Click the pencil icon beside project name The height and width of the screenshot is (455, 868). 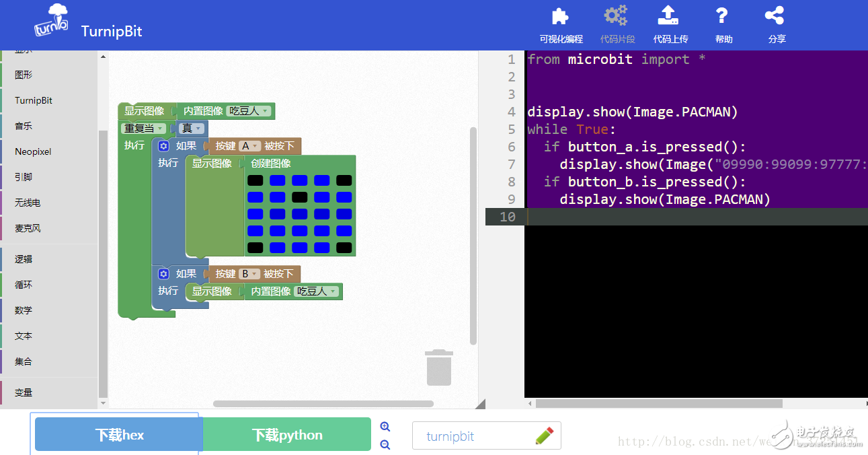tap(545, 435)
